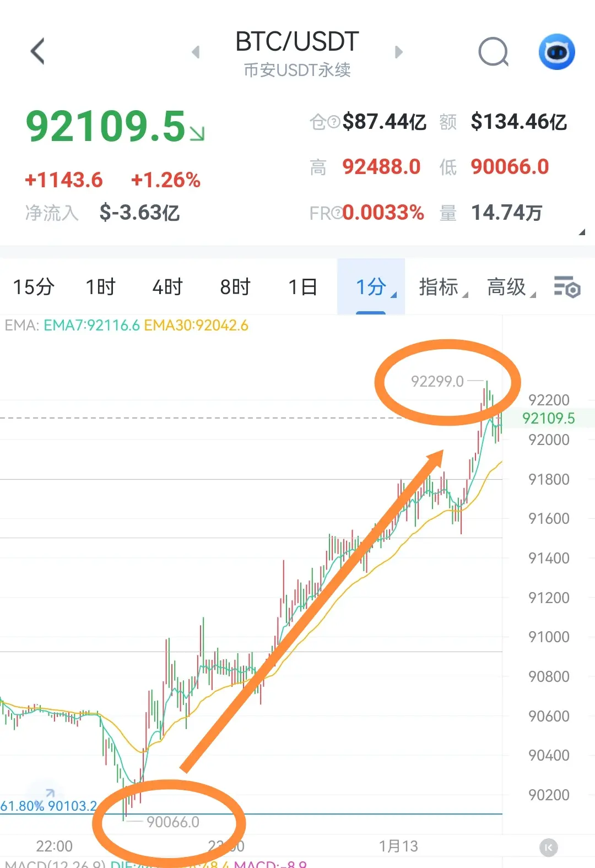595x868 pixels.
Task: Tap the back arrow icon
Action: 37,51
